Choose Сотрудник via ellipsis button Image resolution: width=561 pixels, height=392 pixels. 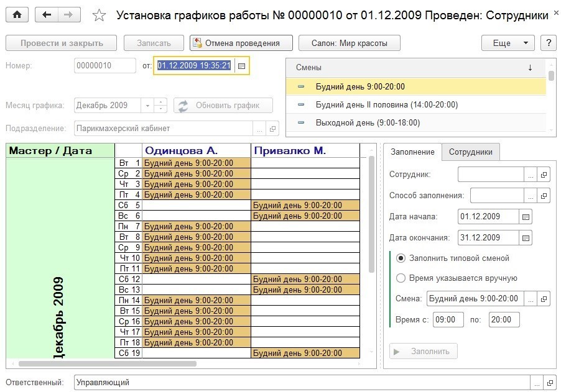point(531,175)
